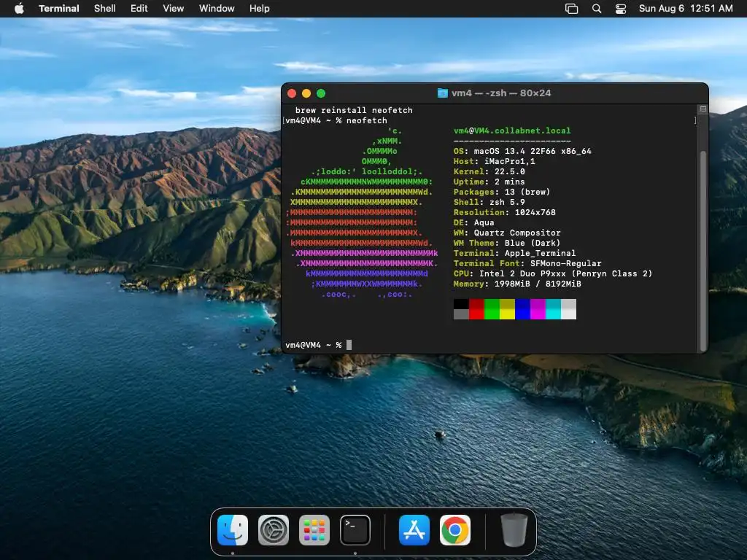Click the date and time Sun Aug 6
This screenshot has width=747, height=560.
(x=686, y=8)
